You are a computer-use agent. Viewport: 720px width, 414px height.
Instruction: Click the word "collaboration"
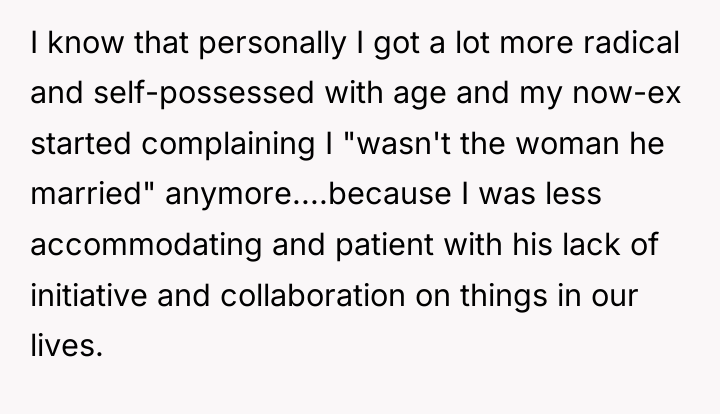pyautogui.click(x=313, y=295)
